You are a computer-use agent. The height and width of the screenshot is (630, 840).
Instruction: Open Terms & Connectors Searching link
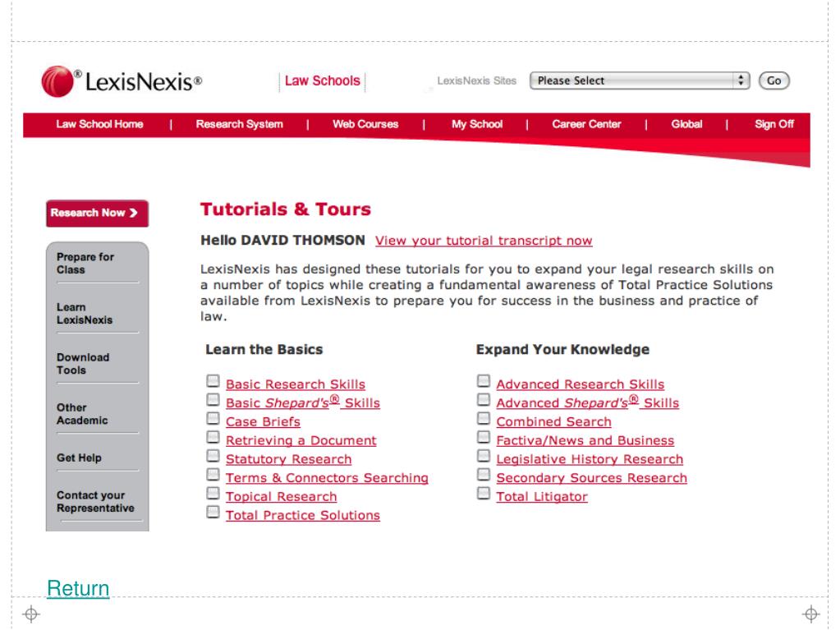pyautogui.click(x=327, y=478)
